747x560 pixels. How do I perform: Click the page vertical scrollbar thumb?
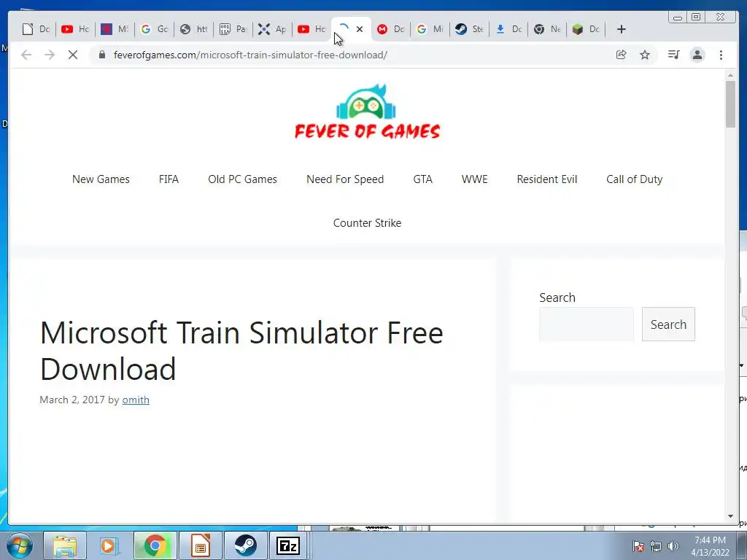point(731,104)
